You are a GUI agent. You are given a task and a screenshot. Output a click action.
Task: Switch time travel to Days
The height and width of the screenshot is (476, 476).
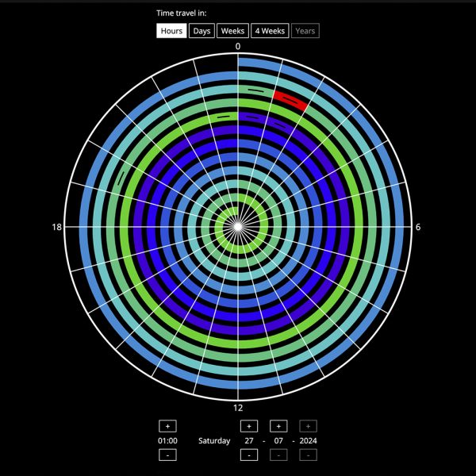202,31
